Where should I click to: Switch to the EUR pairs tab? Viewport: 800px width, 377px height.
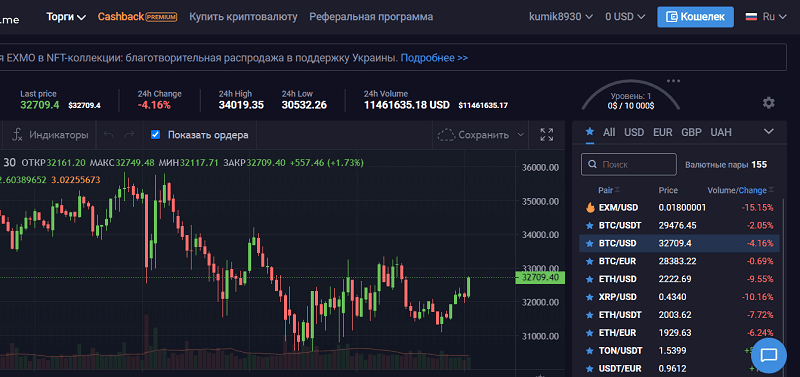663,132
